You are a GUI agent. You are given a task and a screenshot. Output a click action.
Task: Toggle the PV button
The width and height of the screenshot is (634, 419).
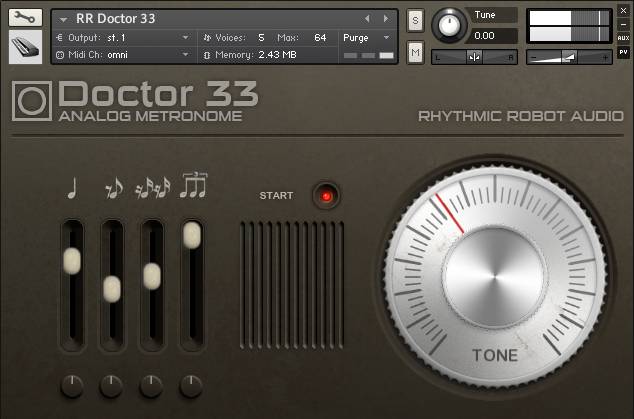tap(623, 52)
